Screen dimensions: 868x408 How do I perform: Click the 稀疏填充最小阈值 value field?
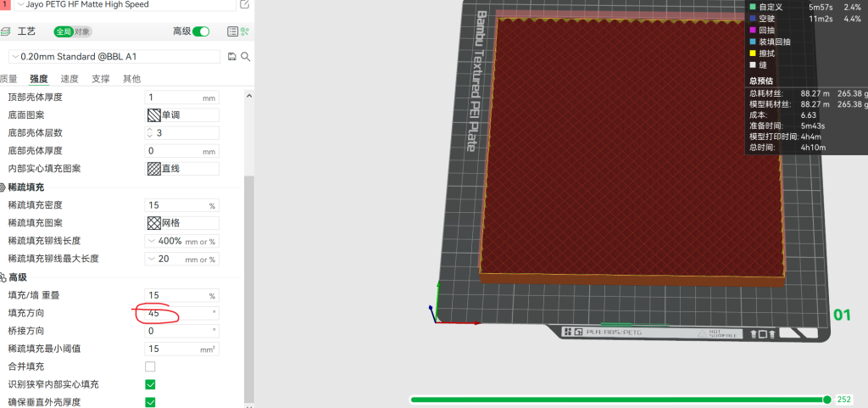pyautogui.click(x=181, y=349)
